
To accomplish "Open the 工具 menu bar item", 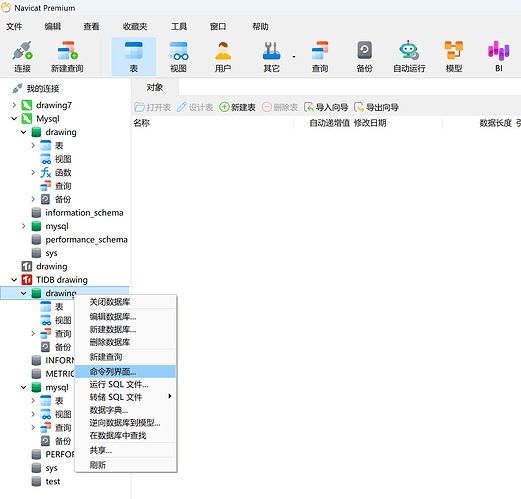I will click(179, 26).
